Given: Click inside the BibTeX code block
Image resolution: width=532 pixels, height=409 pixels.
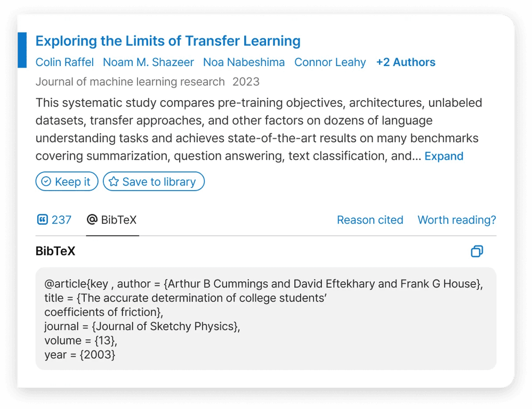Looking at the screenshot, I should [x=265, y=318].
